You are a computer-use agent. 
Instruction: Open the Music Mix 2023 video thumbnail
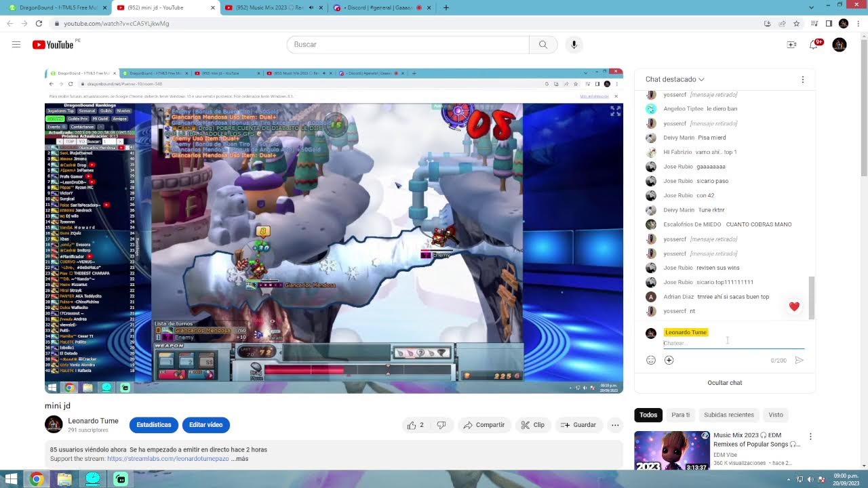(672, 450)
